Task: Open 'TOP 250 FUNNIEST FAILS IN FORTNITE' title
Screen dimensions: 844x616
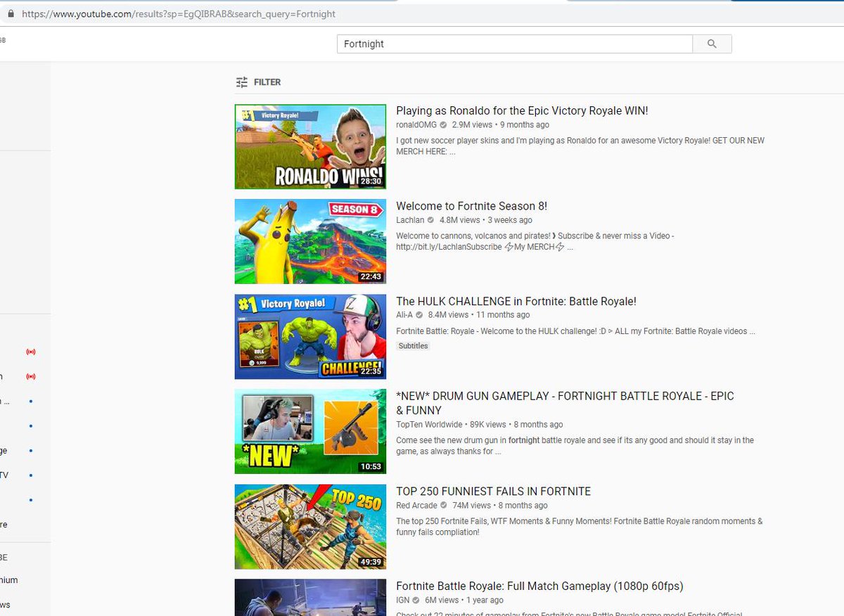Action: 493,492
